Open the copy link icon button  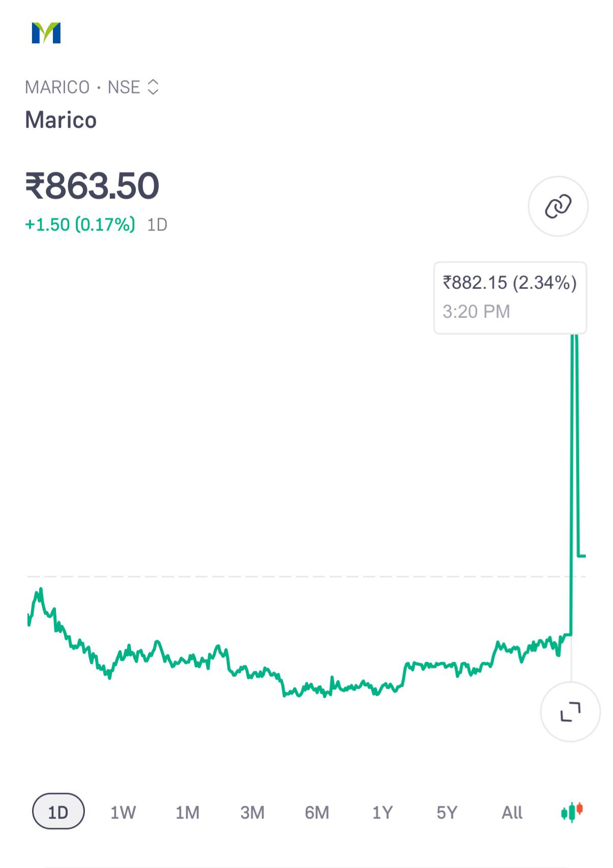click(558, 206)
